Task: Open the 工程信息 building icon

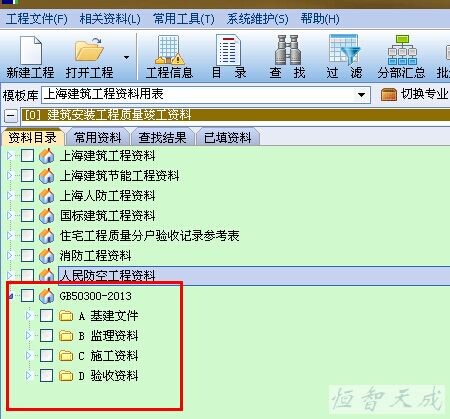Action: click(x=169, y=50)
